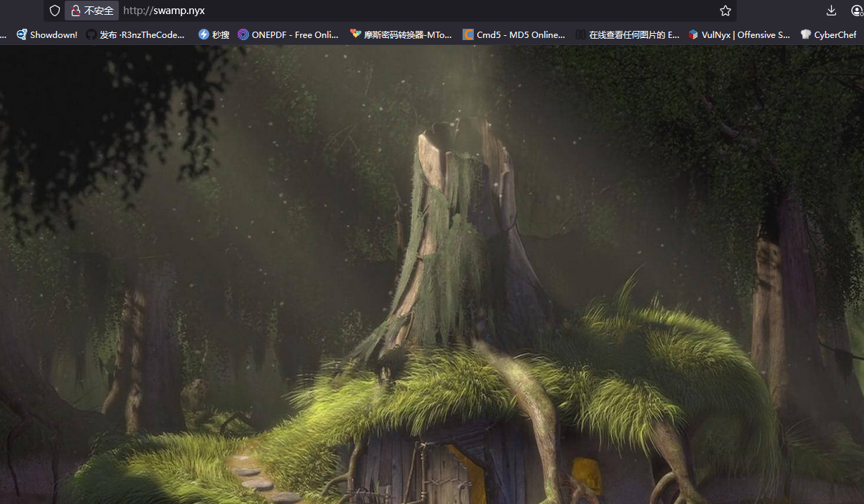Screen dimensions: 864x504
Task: Open the 发布 ·R3nzTheCode... GitHub bookmark
Action: coord(136,34)
